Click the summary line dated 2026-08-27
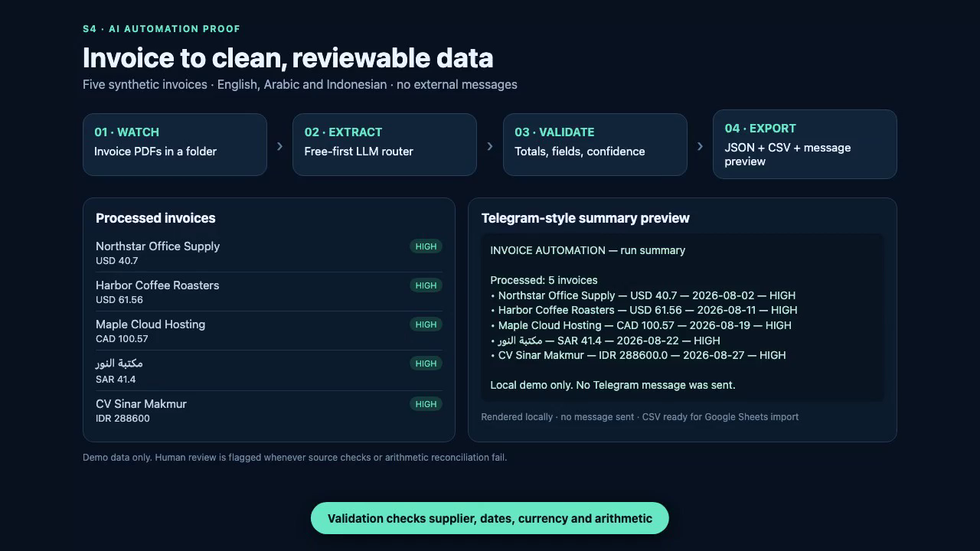This screenshot has height=551, width=980. [639, 355]
